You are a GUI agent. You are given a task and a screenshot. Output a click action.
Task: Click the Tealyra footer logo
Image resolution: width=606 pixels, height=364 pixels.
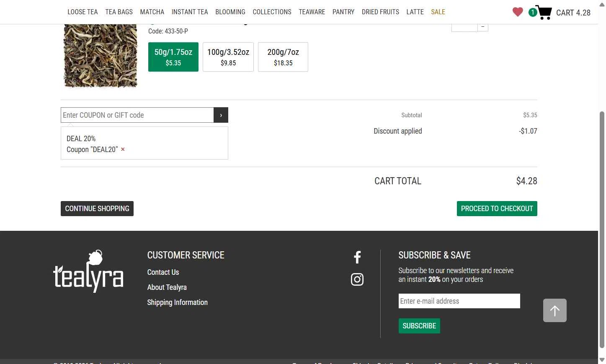click(x=88, y=271)
